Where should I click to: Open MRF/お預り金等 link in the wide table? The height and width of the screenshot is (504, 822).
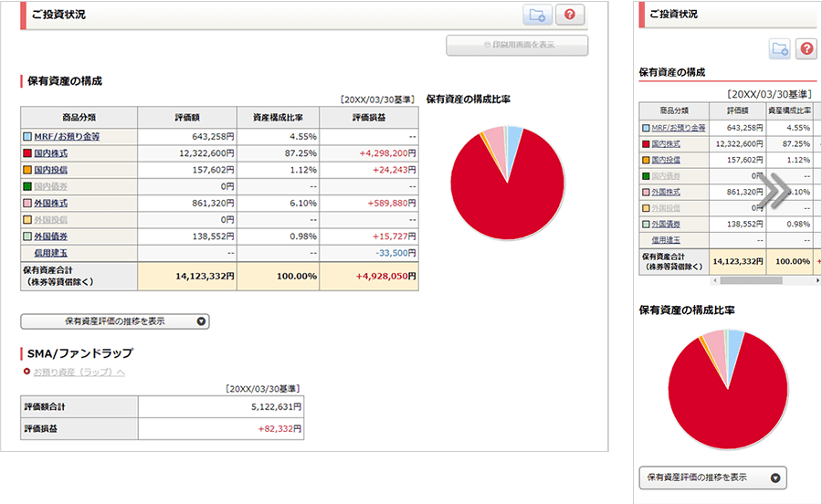[67, 137]
